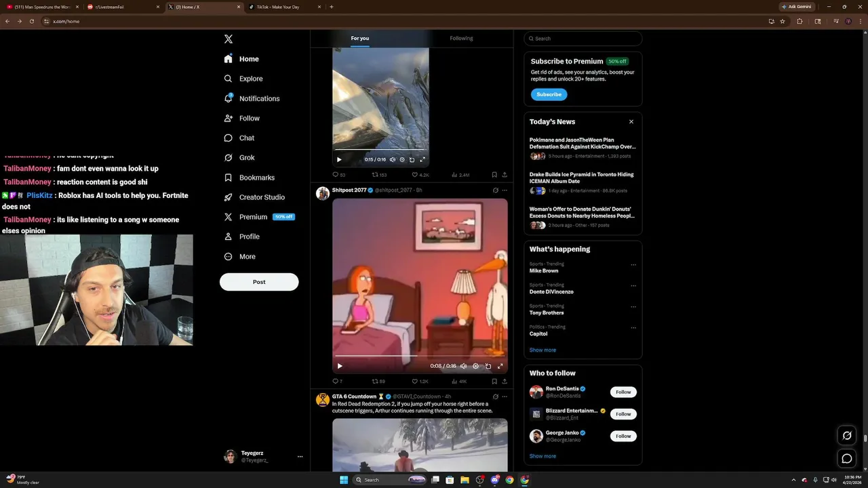Viewport: 868px width, 488px height.
Task: Open Grok explain on Shitpost 2077 post
Action: [x=496, y=190]
